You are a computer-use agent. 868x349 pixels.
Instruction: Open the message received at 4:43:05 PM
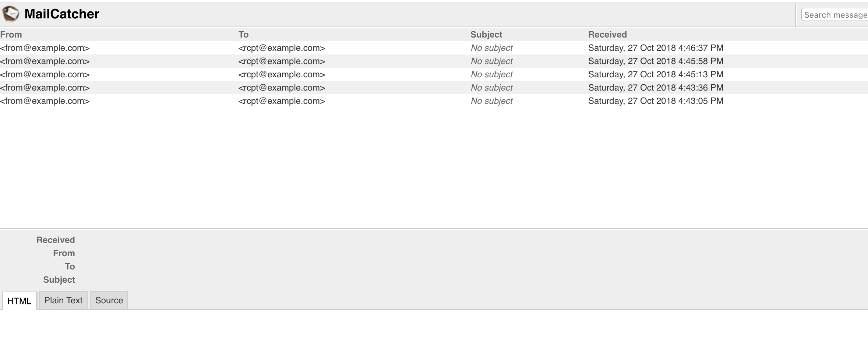[x=434, y=101]
